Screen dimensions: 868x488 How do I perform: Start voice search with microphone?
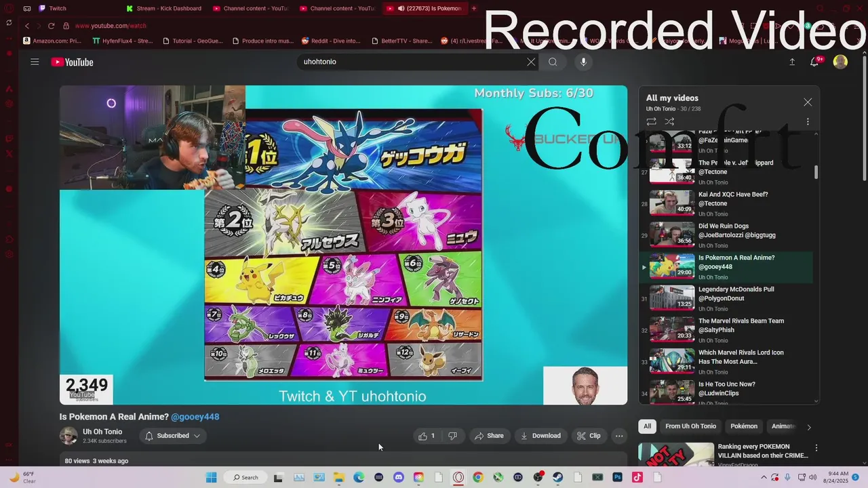coord(583,62)
